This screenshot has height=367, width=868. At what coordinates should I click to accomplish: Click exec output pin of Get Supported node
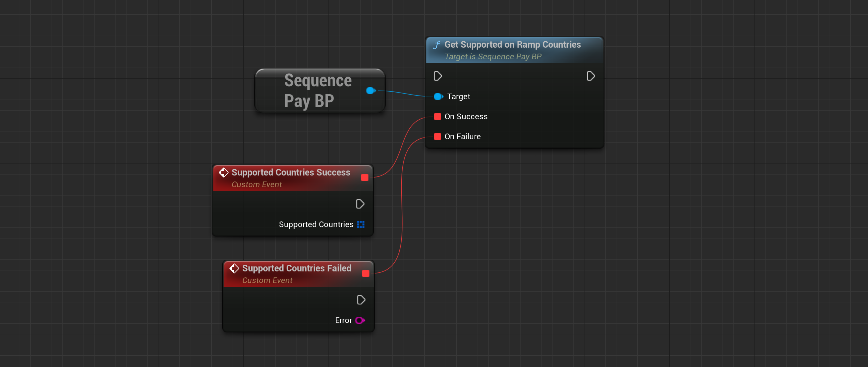tap(590, 76)
